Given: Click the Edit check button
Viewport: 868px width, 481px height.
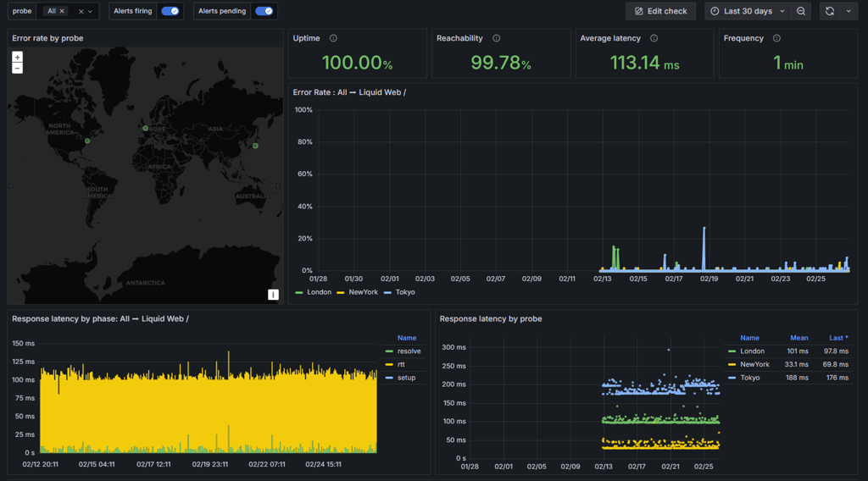Looking at the screenshot, I should coord(660,11).
